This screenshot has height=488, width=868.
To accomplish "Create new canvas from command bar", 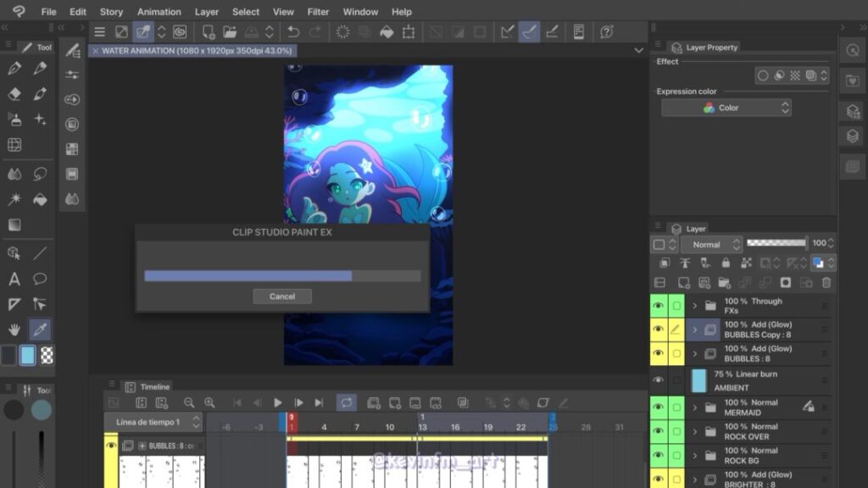I will 209,32.
